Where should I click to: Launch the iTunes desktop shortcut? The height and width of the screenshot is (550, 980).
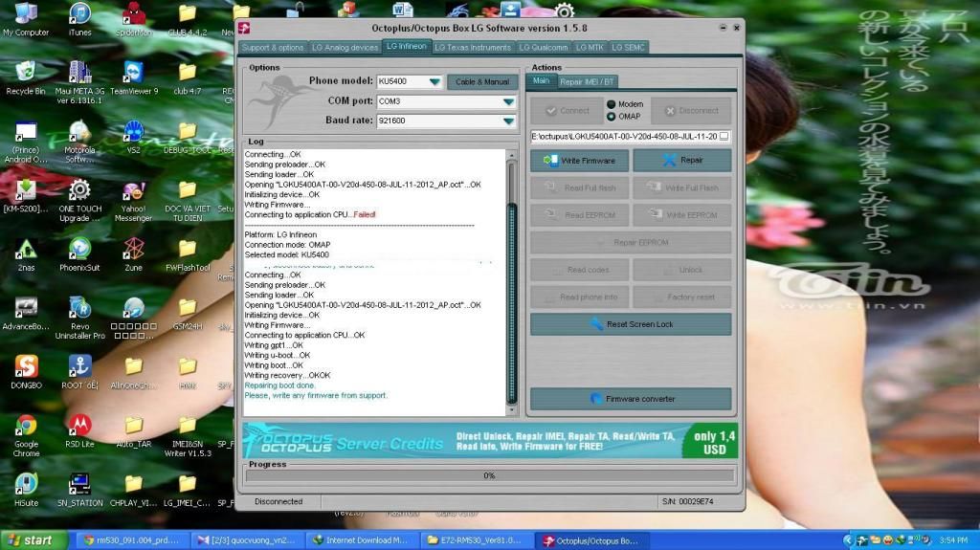(79, 19)
